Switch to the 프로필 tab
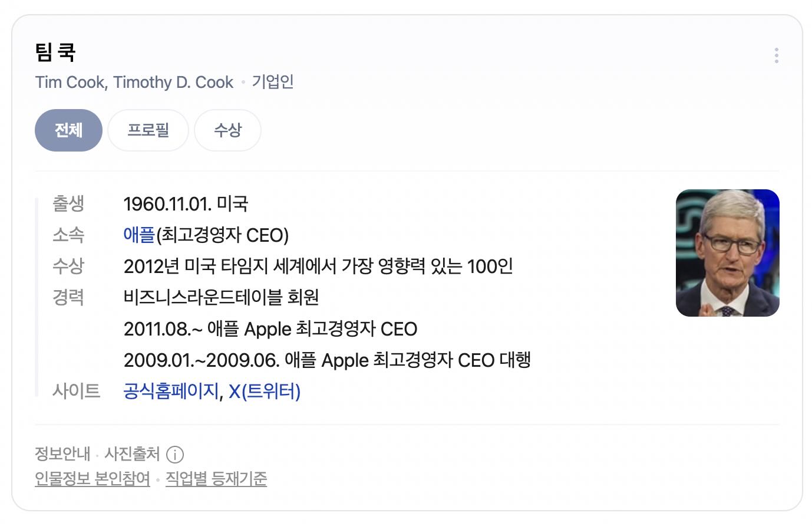 (x=148, y=130)
